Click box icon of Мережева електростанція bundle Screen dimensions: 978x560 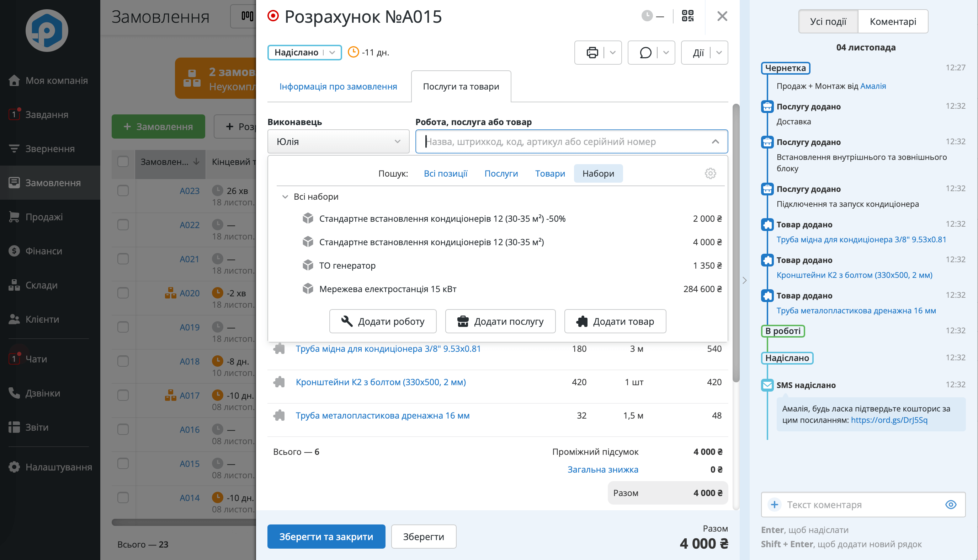point(308,289)
